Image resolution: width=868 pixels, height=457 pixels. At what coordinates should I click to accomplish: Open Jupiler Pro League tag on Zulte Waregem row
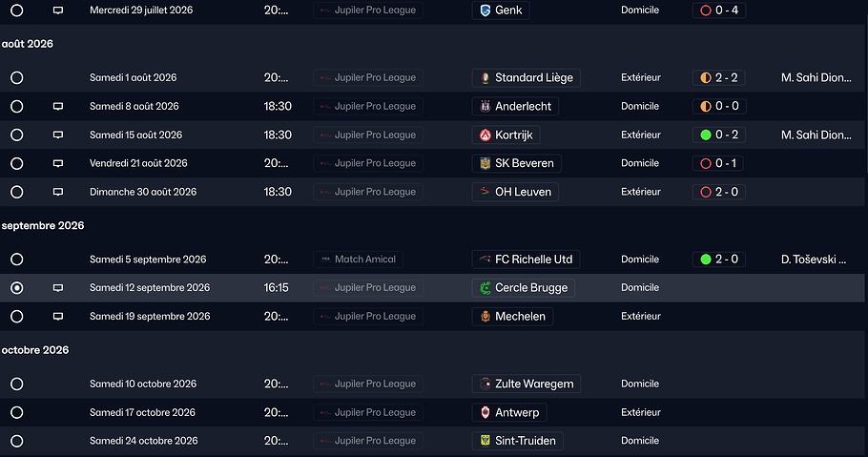368,384
